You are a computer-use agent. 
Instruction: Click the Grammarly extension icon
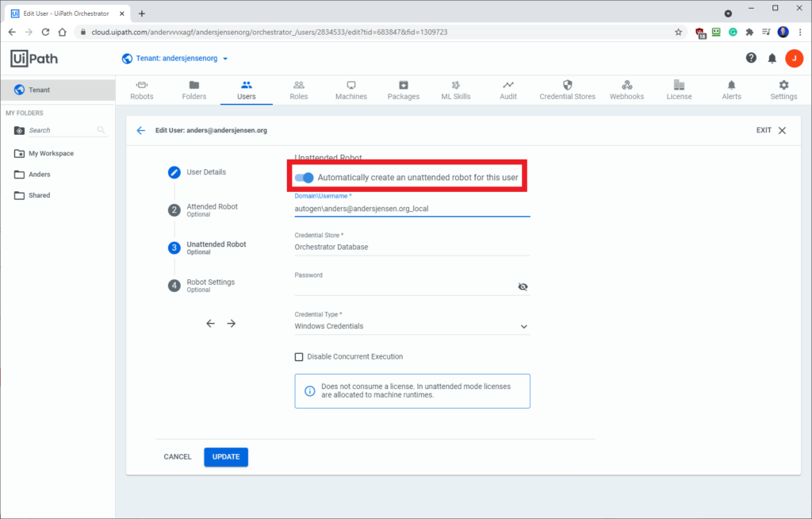click(733, 33)
